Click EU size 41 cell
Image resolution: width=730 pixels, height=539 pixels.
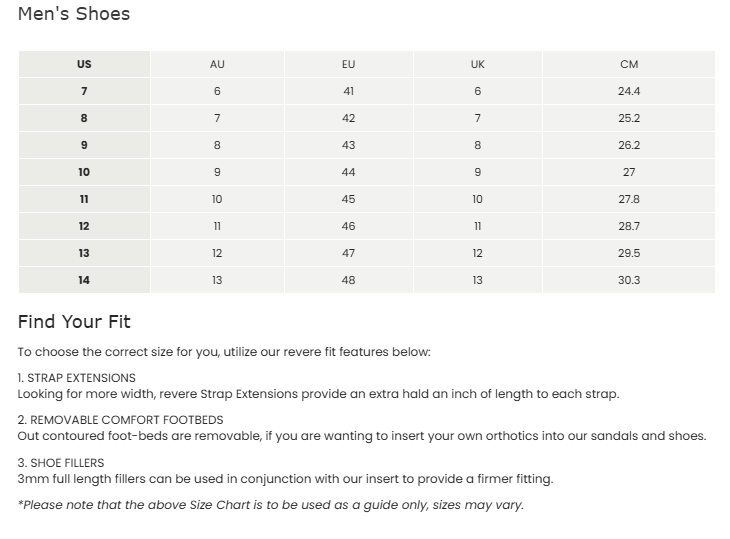(x=348, y=91)
